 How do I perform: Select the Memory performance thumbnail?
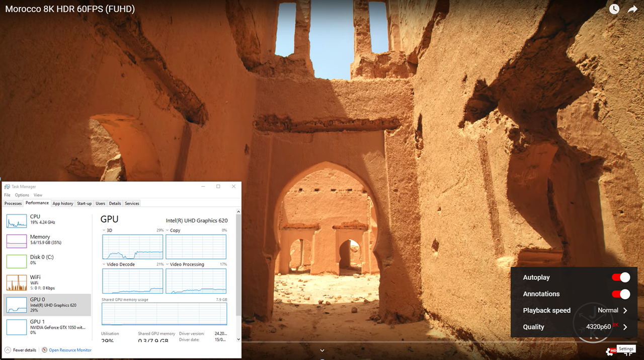coord(17,241)
